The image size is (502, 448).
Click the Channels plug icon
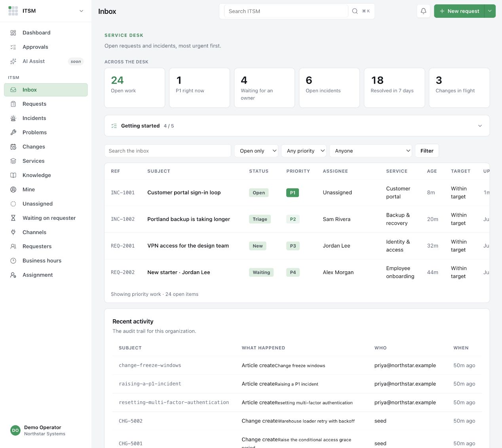(13, 233)
